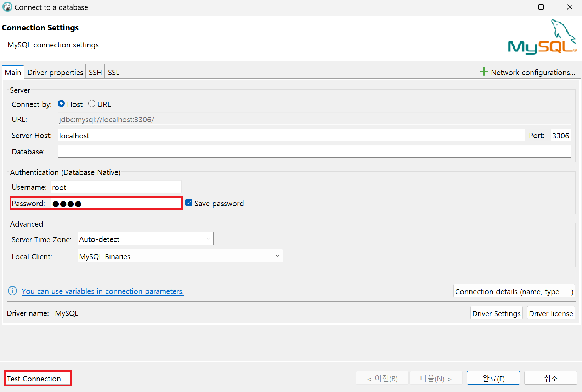
Task: Click the 'Driver name:' label text
Action: (x=28, y=313)
